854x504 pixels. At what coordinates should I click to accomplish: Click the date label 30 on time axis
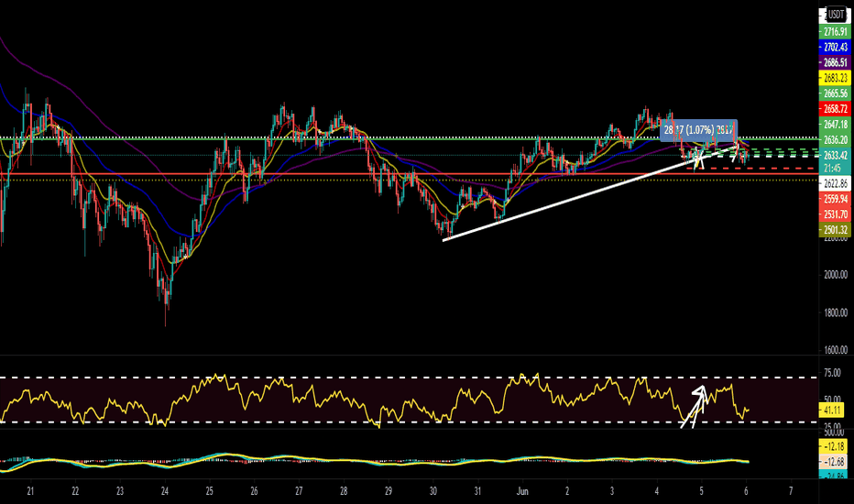(433, 491)
